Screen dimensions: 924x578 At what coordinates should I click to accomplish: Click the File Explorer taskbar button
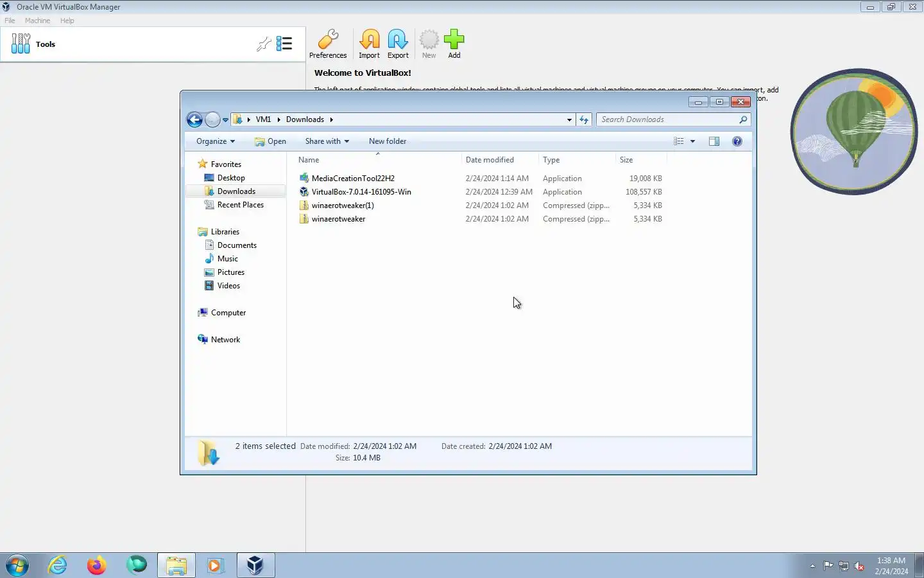point(176,565)
